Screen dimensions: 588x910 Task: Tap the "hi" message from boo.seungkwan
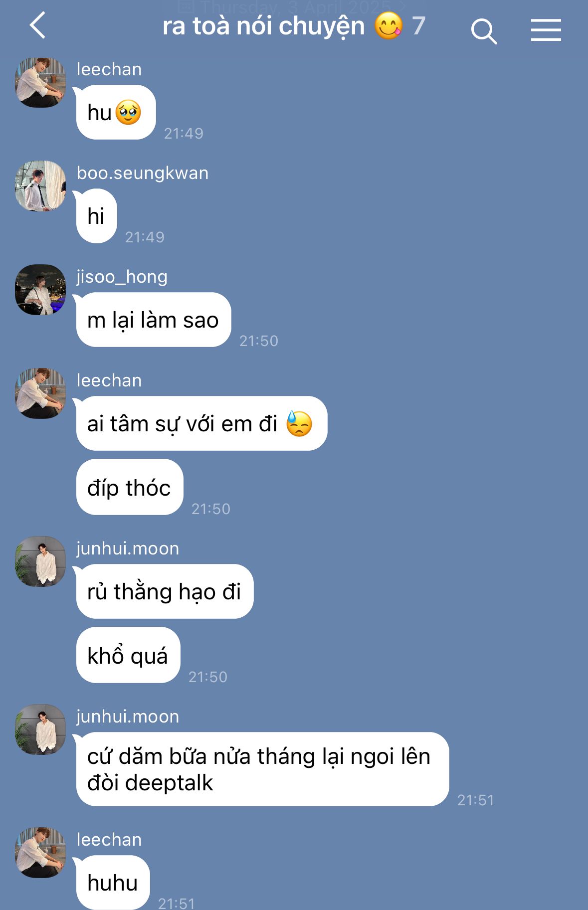pos(96,216)
